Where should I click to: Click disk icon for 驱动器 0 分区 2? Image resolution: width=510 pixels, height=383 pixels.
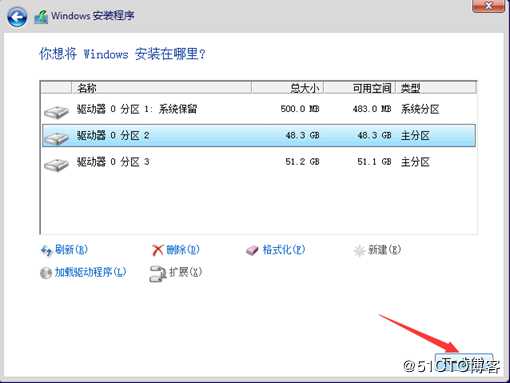click(56, 138)
